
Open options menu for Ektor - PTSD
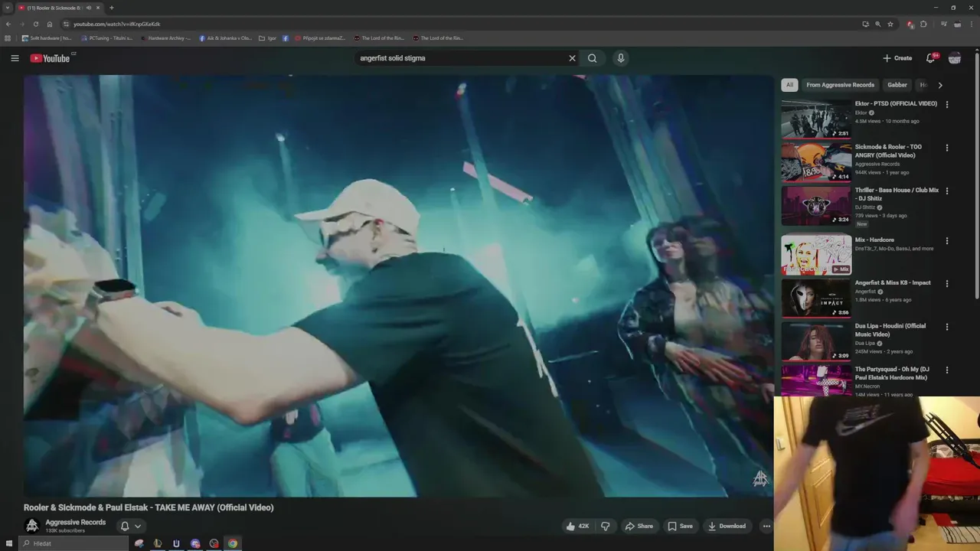click(947, 105)
